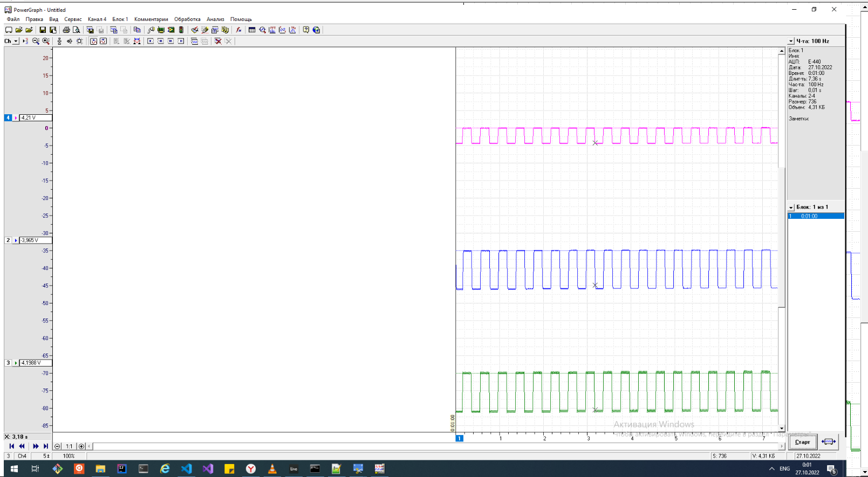The width and height of the screenshot is (868, 477).
Task: Click the vertical scrollbar up arrow of the graph
Action: click(781, 51)
